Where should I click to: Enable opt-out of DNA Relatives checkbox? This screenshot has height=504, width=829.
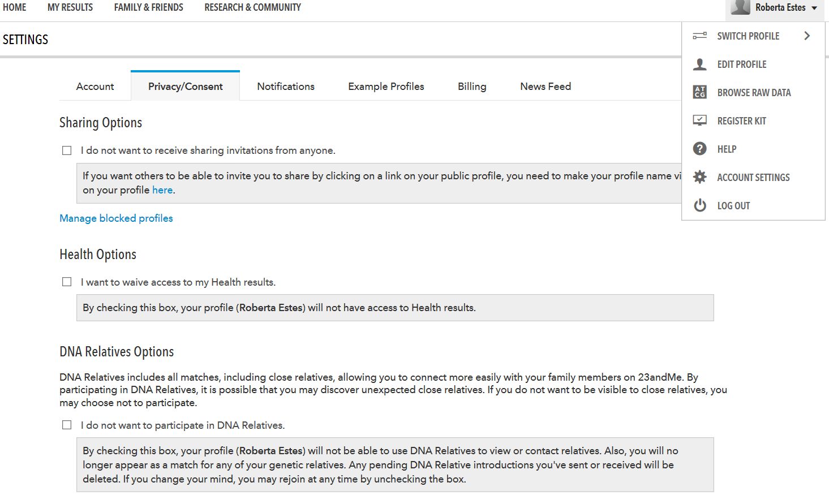pyautogui.click(x=67, y=425)
